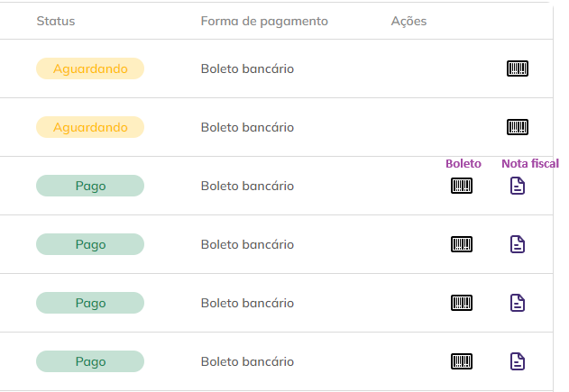Click Boleto bancário text in first row
Viewport: 569px width, 392px height.
[x=247, y=68]
